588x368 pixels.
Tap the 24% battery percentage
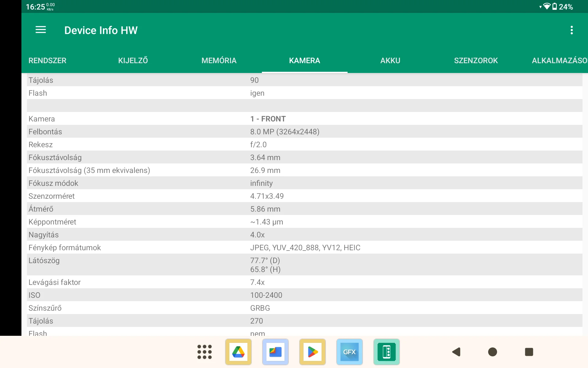point(566,7)
